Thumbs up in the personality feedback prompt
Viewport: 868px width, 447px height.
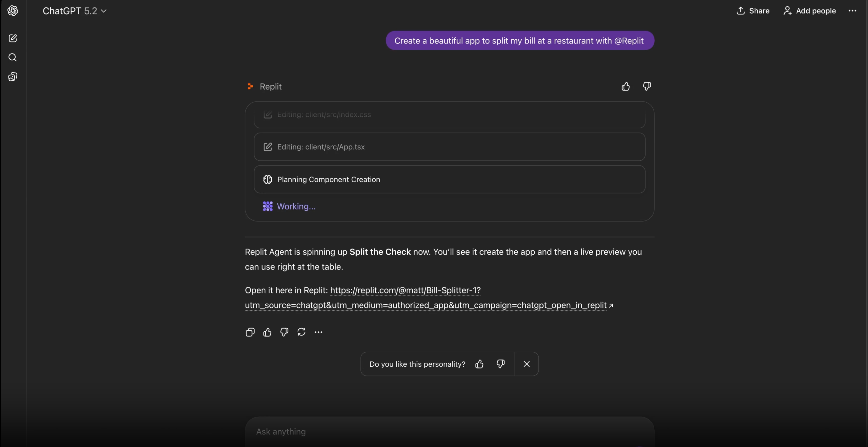[479, 364]
